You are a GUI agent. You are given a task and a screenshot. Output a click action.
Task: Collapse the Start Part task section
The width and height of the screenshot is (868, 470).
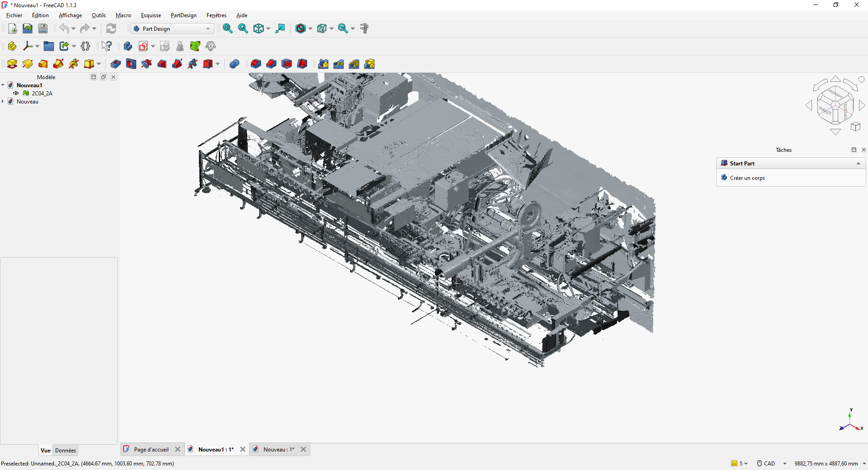coord(859,164)
